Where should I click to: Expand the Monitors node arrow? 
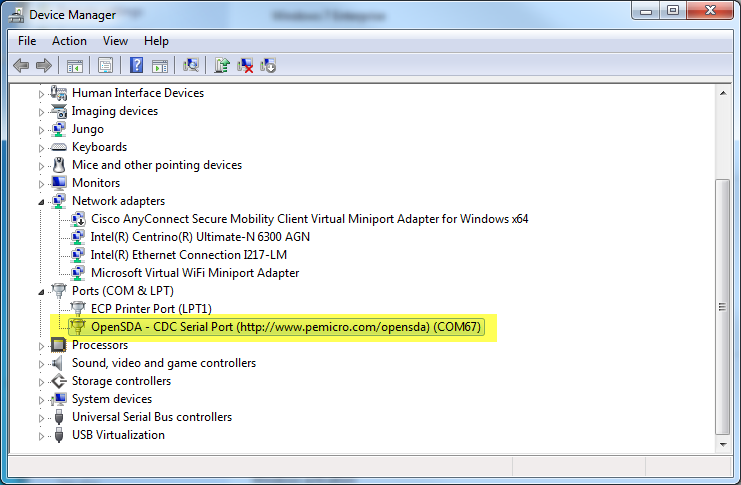(x=41, y=184)
